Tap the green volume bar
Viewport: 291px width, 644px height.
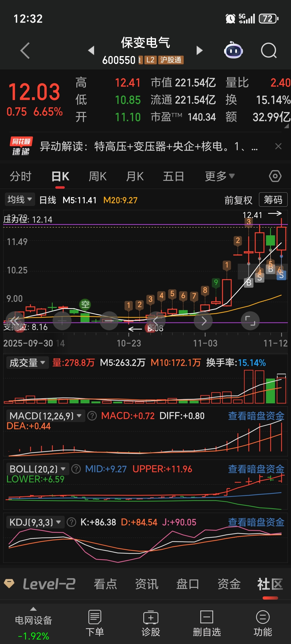click(271, 391)
